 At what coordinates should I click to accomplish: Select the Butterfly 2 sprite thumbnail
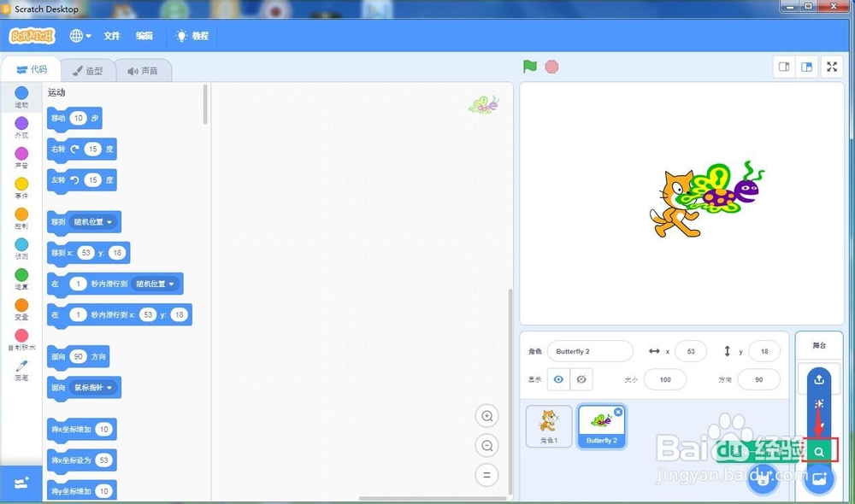(x=601, y=426)
